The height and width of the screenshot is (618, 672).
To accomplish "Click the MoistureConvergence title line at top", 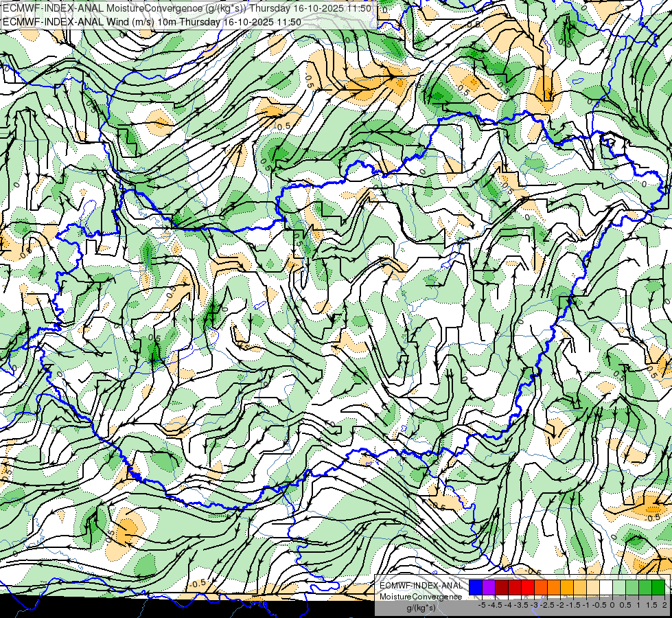I will click(187, 8).
